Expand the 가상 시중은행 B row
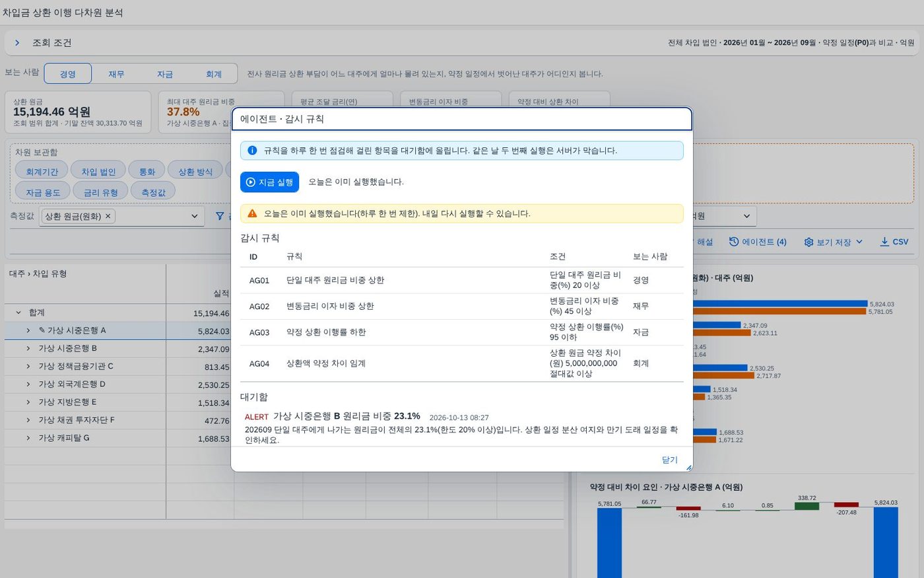The image size is (924, 578). [x=28, y=348]
